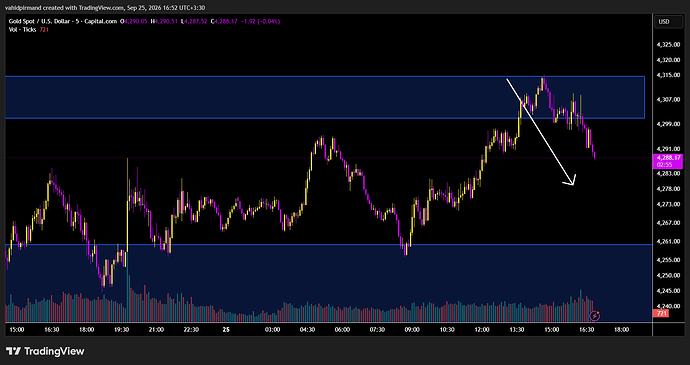Click the 4,250.00 price axis label
The width and height of the screenshot is (690, 365).
coord(668,275)
